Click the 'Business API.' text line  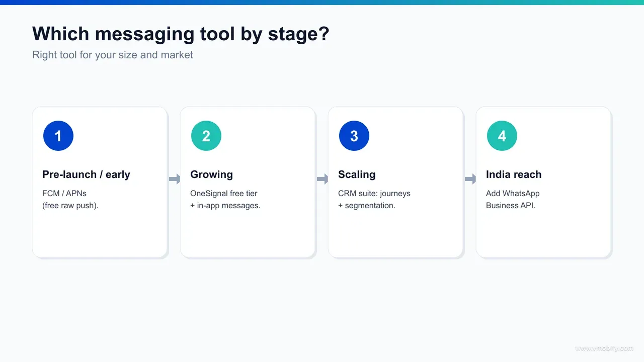click(x=511, y=205)
